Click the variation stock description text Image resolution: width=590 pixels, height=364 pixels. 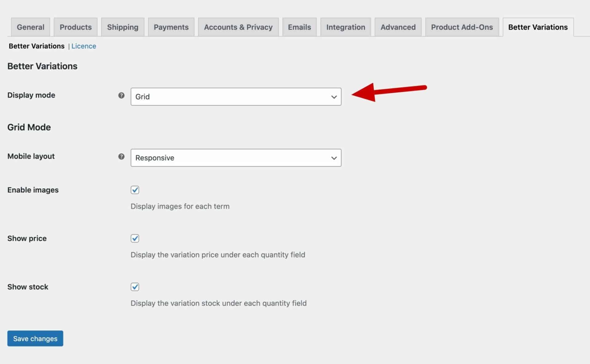coord(218,303)
